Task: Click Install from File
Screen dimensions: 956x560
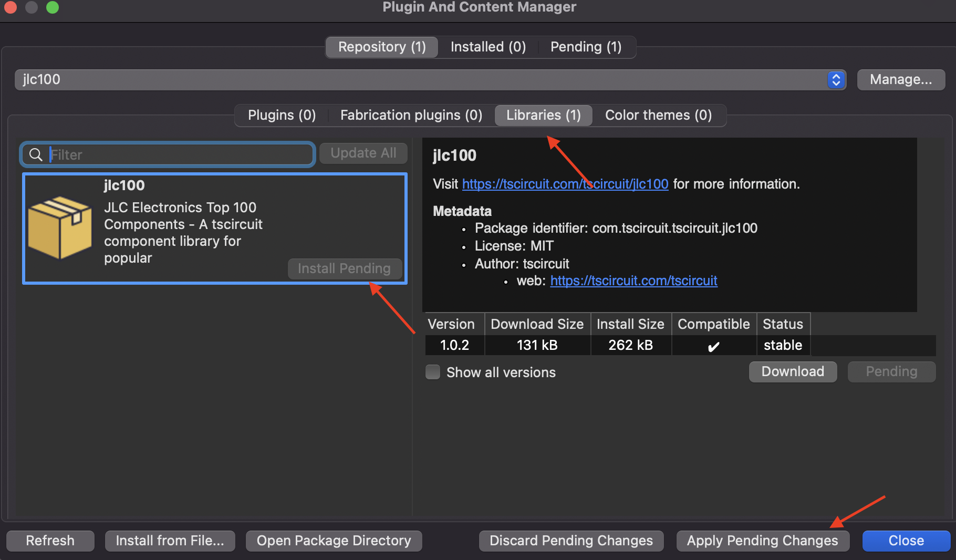Action: [x=170, y=541]
